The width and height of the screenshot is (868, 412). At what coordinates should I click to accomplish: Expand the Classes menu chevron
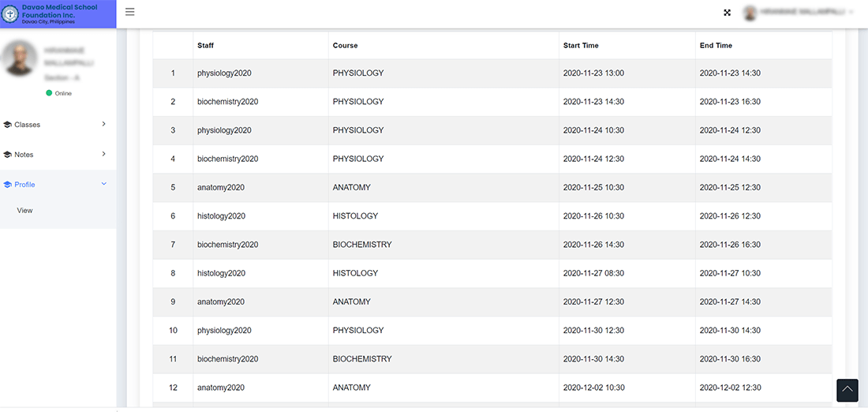click(103, 124)
